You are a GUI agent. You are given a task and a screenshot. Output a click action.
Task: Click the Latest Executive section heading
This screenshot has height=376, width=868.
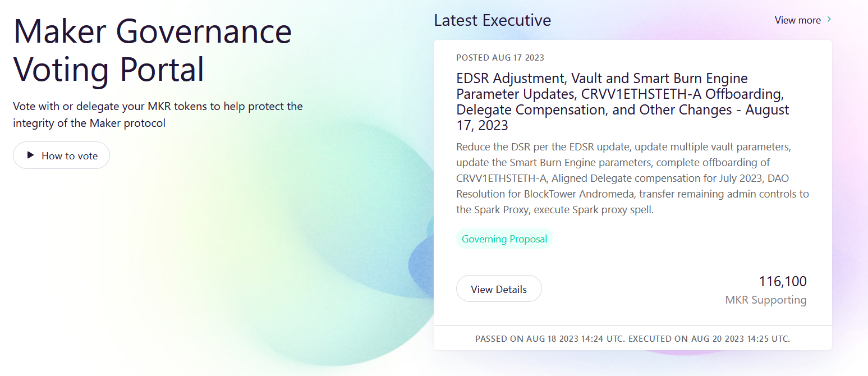point(492,20)
